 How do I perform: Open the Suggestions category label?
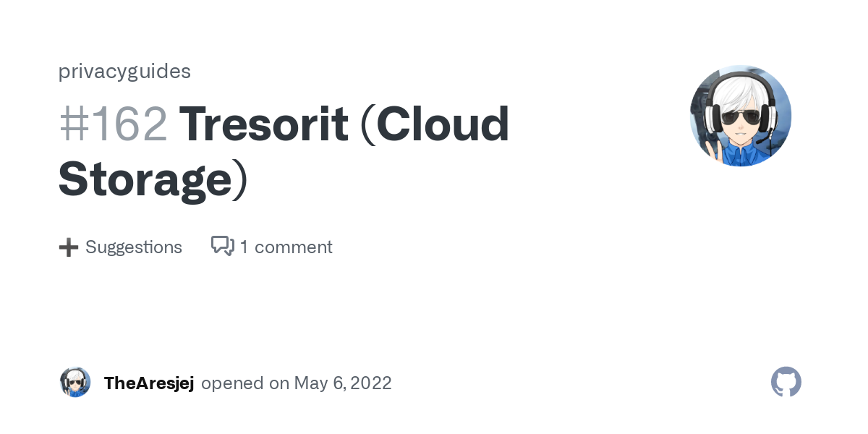(134, 247)
